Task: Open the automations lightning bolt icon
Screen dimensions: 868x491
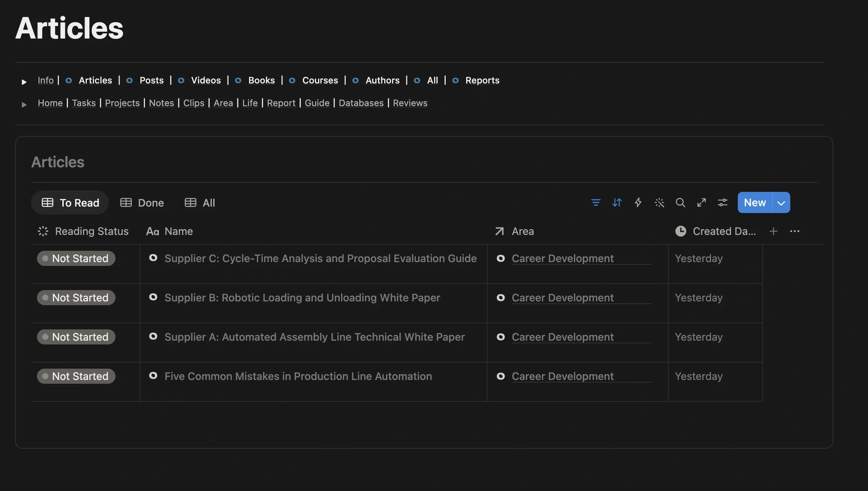Action: click(x=638, y=202)
